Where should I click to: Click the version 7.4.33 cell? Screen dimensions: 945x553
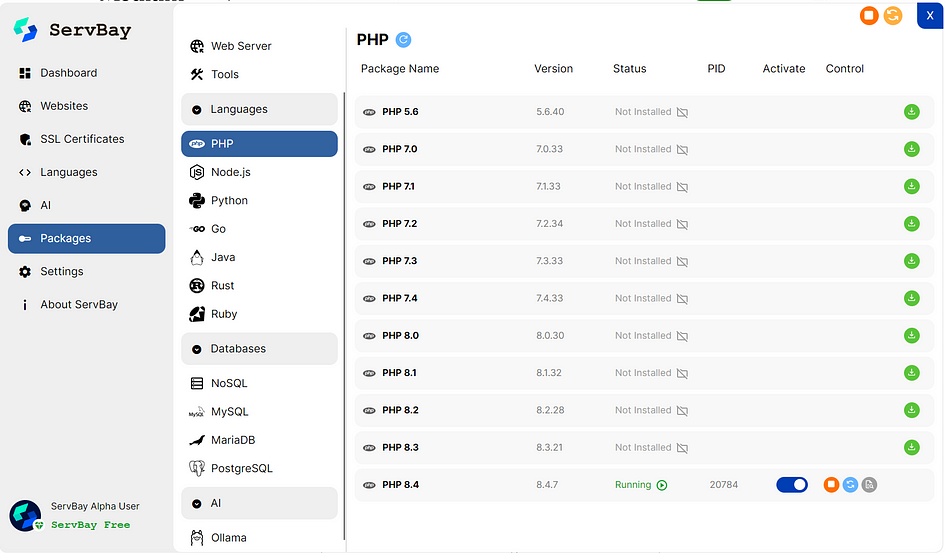click(x=550, y=298)
